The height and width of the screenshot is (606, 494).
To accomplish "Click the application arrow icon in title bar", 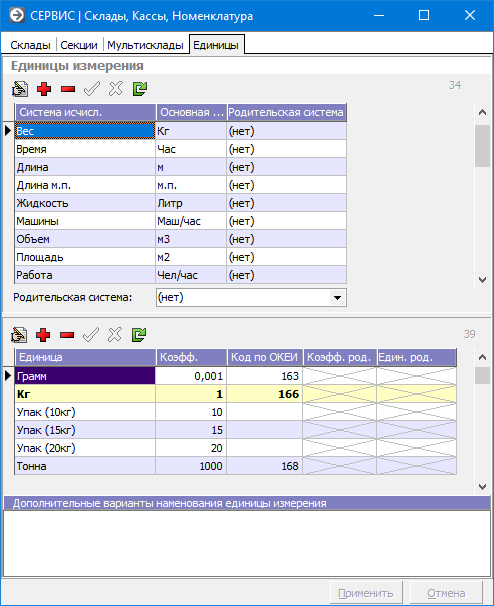I will point(17,15).
